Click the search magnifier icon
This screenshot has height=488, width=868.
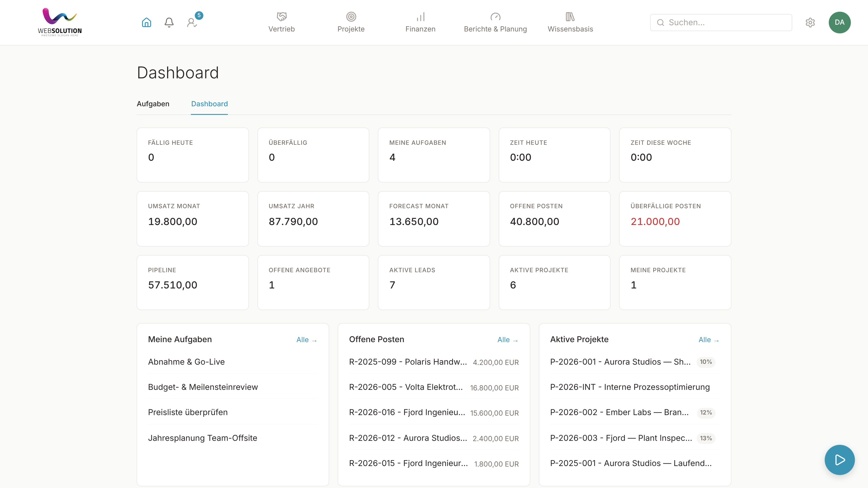660,23
